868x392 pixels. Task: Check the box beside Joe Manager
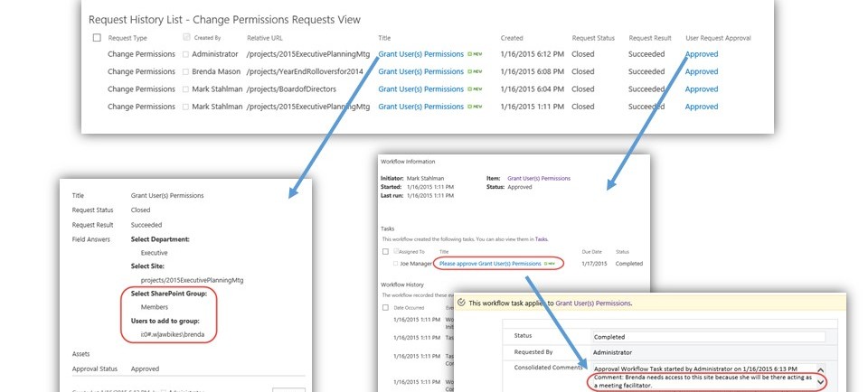(396, 264)
